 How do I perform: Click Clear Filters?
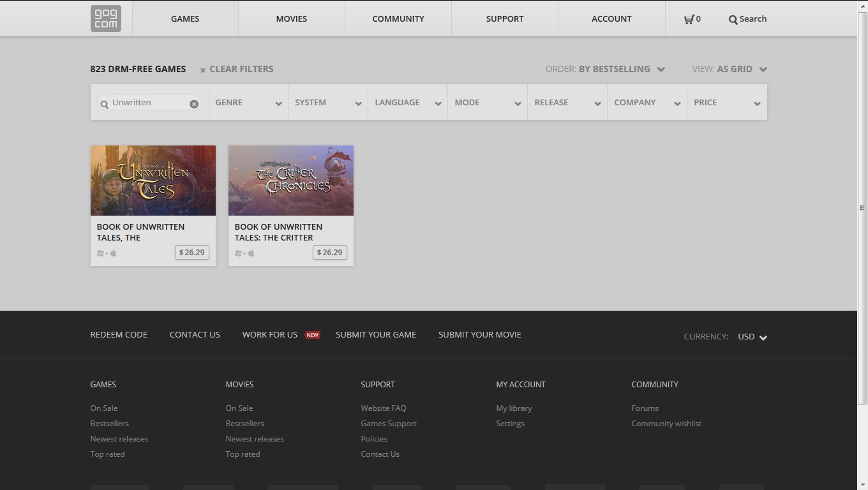[x=237, y=69]
